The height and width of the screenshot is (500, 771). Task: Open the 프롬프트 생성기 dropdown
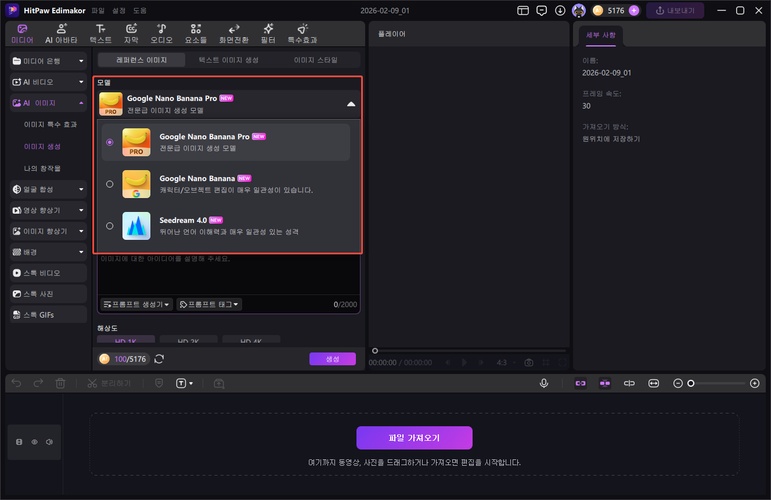point(136,304)
